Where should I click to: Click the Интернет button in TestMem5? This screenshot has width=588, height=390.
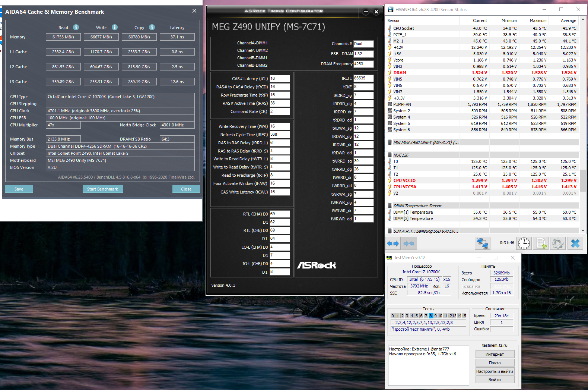pos(495,354)
